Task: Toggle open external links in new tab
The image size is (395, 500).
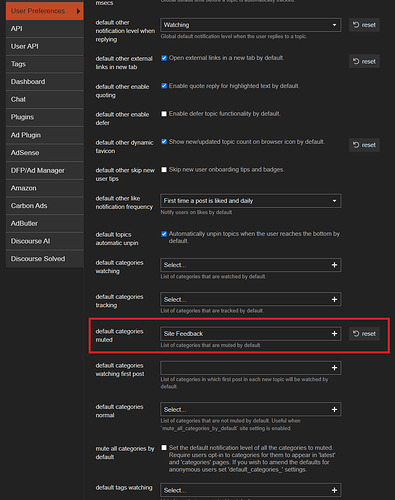Action: (x=164, y=58)
